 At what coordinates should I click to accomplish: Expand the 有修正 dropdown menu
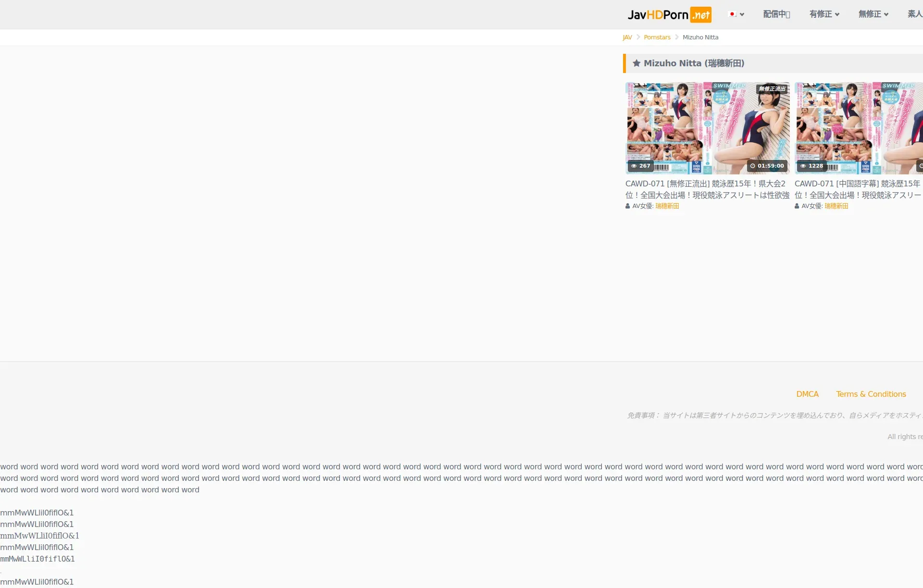tap(824, 14)
